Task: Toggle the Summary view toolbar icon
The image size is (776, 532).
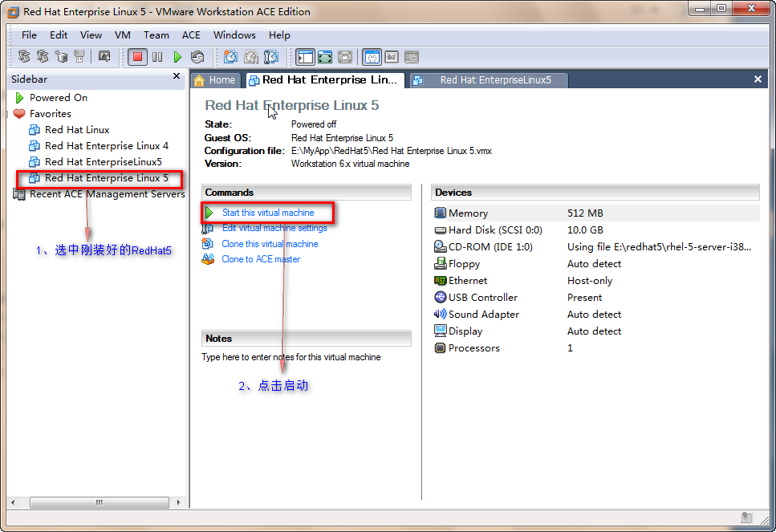Action: tap(372, 58)
